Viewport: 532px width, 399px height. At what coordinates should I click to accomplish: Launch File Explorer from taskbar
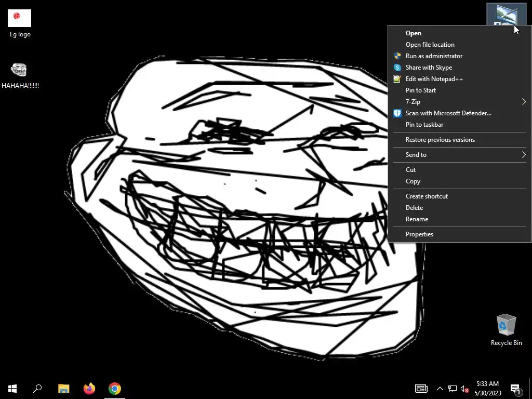(x=63, y=389)
